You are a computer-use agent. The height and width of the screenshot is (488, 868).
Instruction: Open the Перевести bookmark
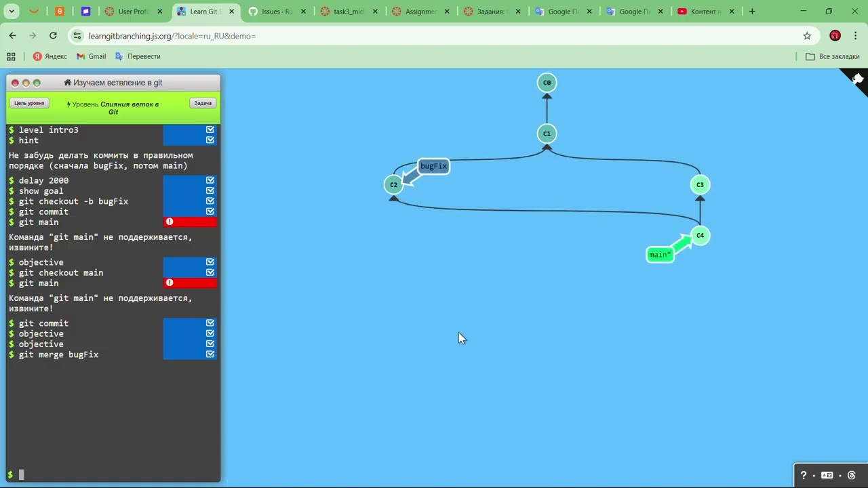click(138, 56)
